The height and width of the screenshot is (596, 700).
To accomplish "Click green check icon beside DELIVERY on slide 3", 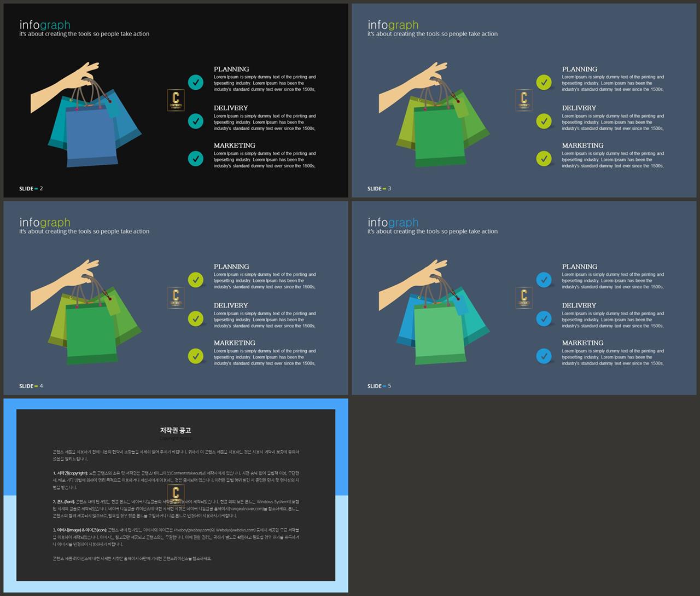I will [544, 121].
